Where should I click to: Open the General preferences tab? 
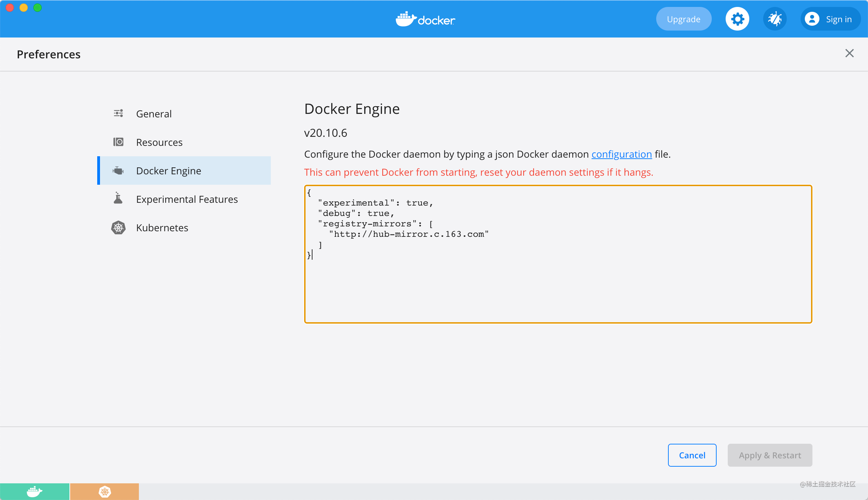point(154,114)
